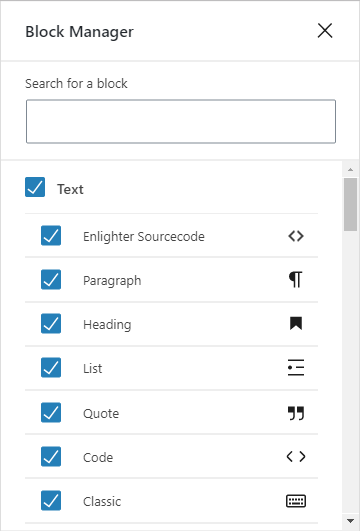The width and height of the screenshot is (360, 531).
Task: Click the Classic keyboard icon
Action: click(x=296, y=501)
